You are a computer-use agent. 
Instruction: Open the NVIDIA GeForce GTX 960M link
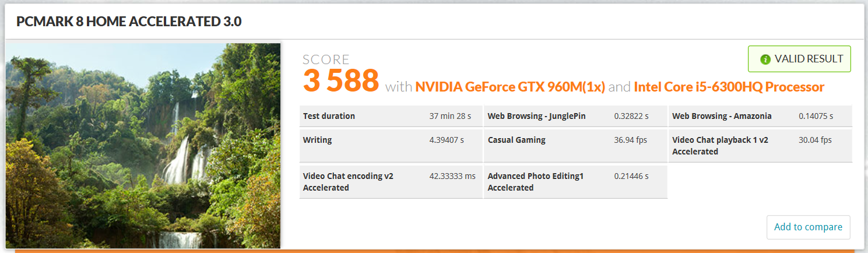tap(510, 87)
